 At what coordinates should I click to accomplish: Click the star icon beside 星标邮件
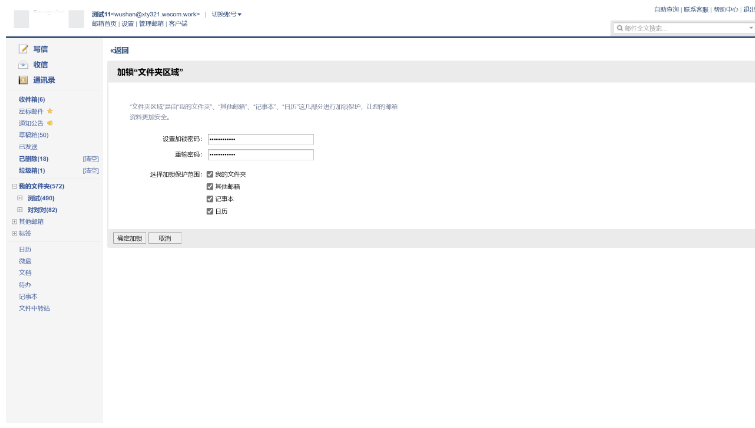[x=50, y=111]
